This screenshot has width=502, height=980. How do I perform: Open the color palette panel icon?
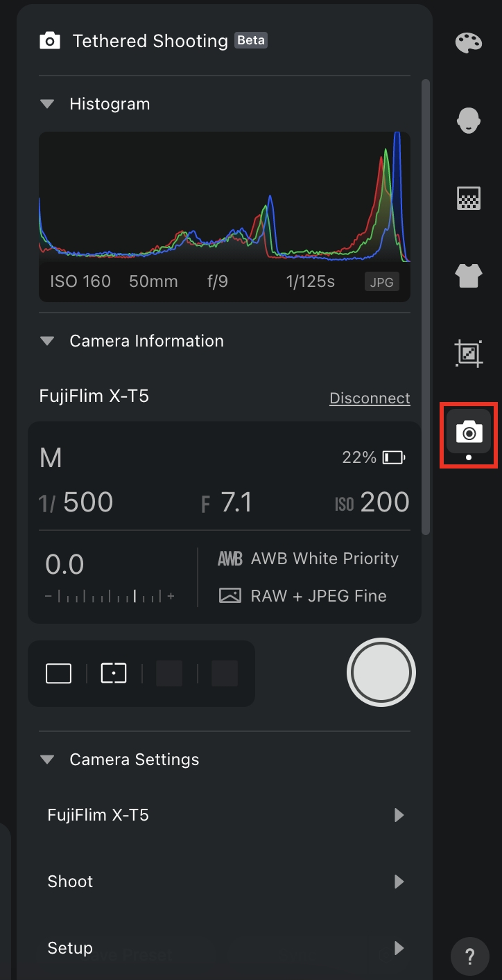pyautogui.click(x=469, y=43)
